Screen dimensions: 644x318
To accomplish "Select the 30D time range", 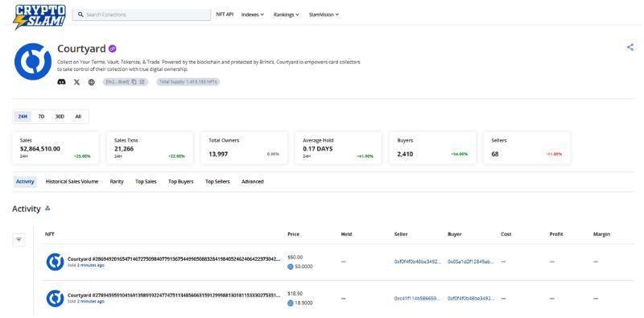I will click(60, 117).
